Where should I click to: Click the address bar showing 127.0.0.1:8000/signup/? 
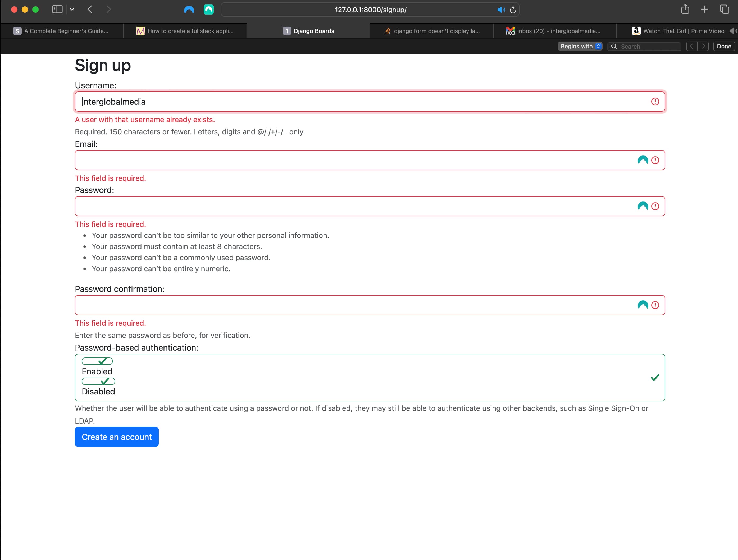(370, 10)
